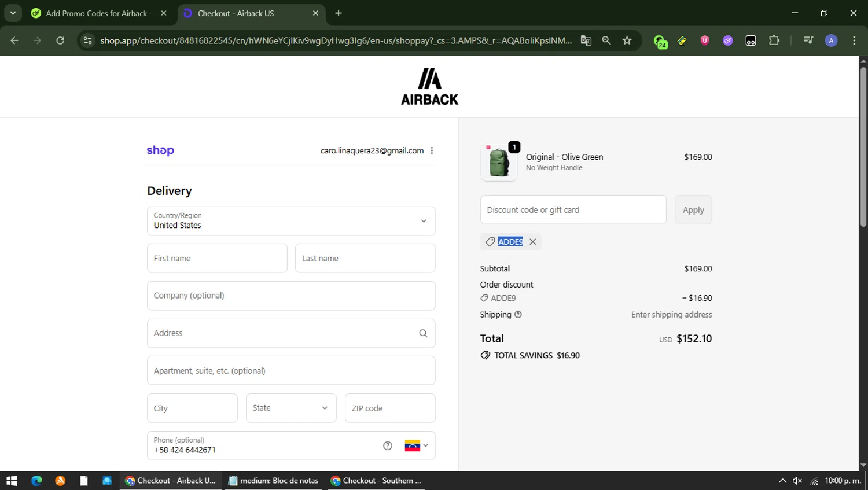Click the yellow-green tag extension icon
The height and width of the screenshot is (490, 868).
click(682, 40)
